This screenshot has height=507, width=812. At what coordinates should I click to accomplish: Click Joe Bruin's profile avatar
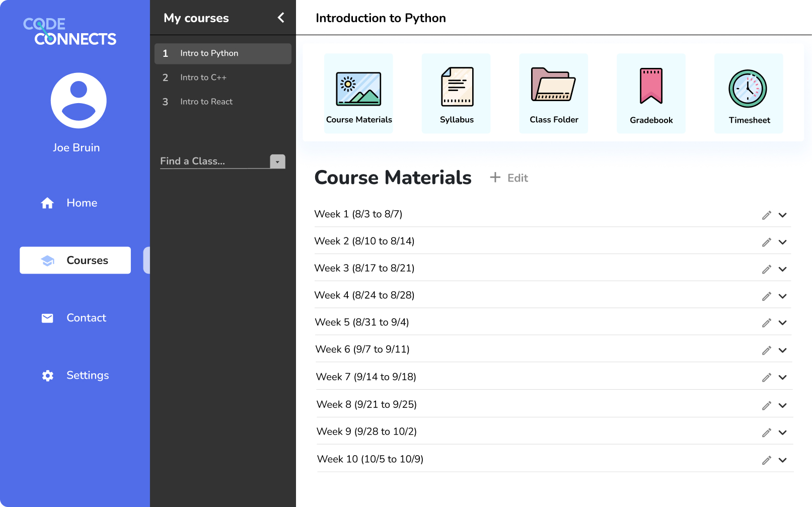[x=79, y=101]
